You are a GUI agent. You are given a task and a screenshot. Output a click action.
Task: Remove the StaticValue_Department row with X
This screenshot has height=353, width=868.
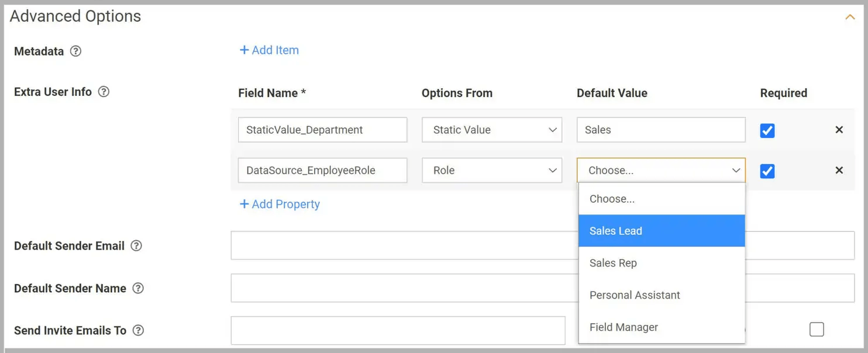839,130
